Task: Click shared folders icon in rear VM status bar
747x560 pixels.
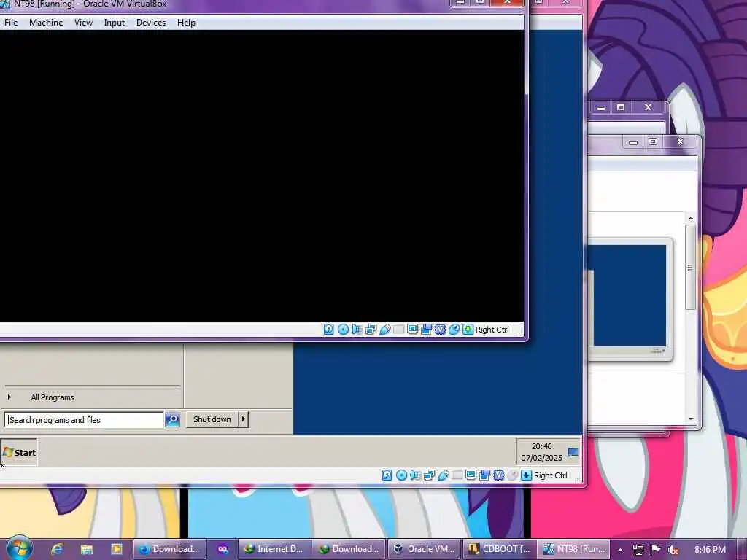Action: click(x=457, y=475)
